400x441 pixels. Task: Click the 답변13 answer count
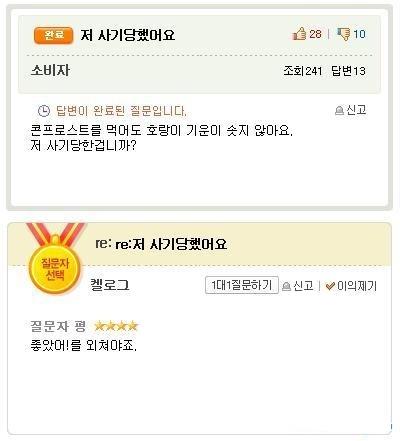(x=348, y=71)
